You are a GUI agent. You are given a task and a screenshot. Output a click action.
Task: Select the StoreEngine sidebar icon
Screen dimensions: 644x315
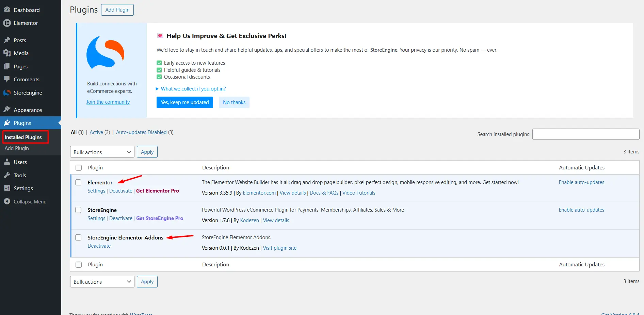point(7,93)
